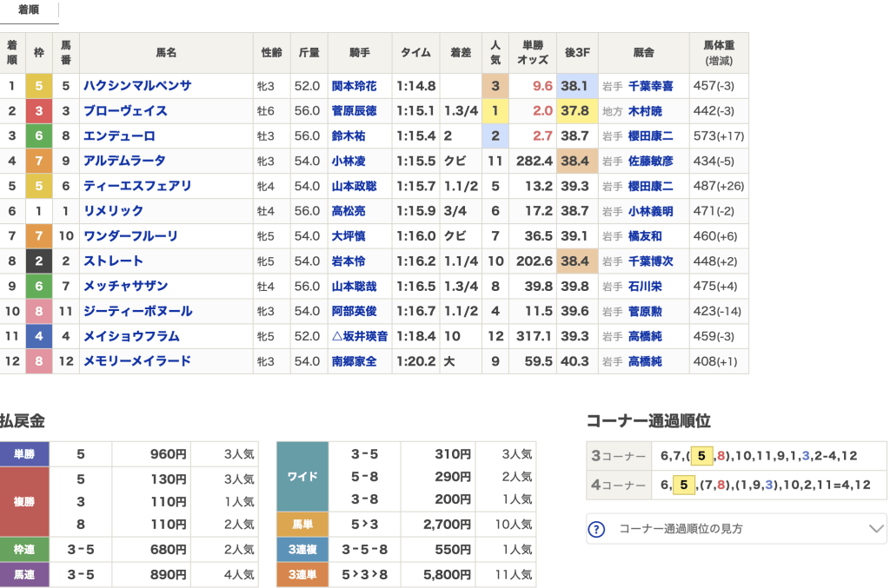Open jockey page for 山本聡哉
The image size is (890, 588).
click(x=355, y=286)
